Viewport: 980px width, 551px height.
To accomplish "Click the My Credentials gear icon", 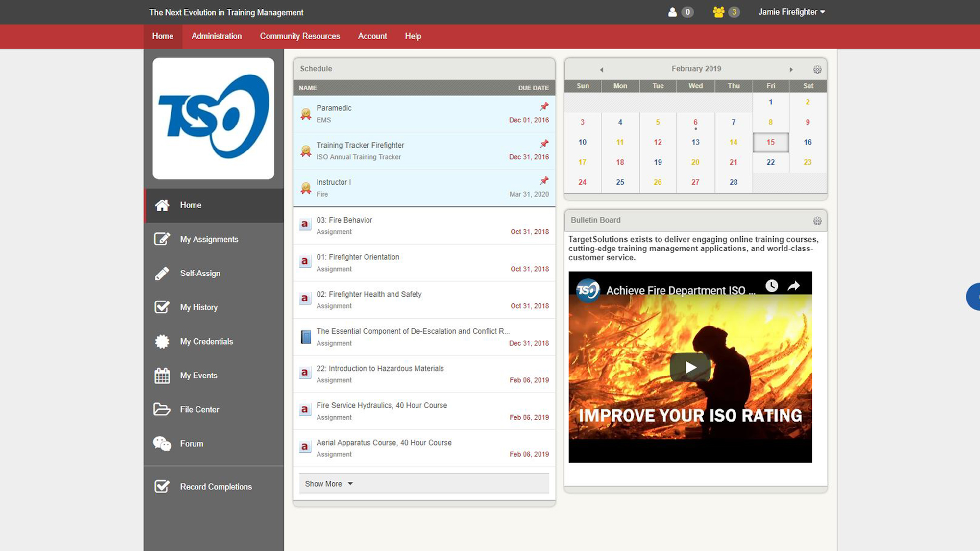I will click(162, 341).
